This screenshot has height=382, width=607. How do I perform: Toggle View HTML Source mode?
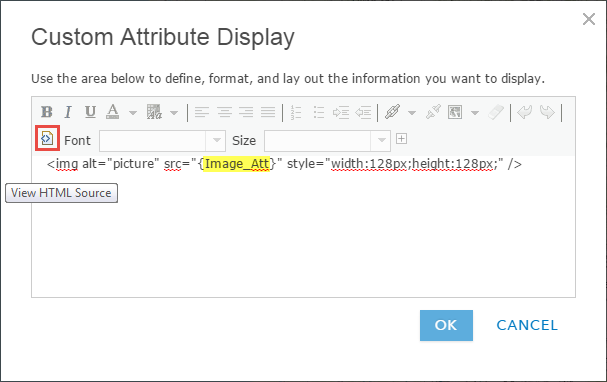(47, 138)
